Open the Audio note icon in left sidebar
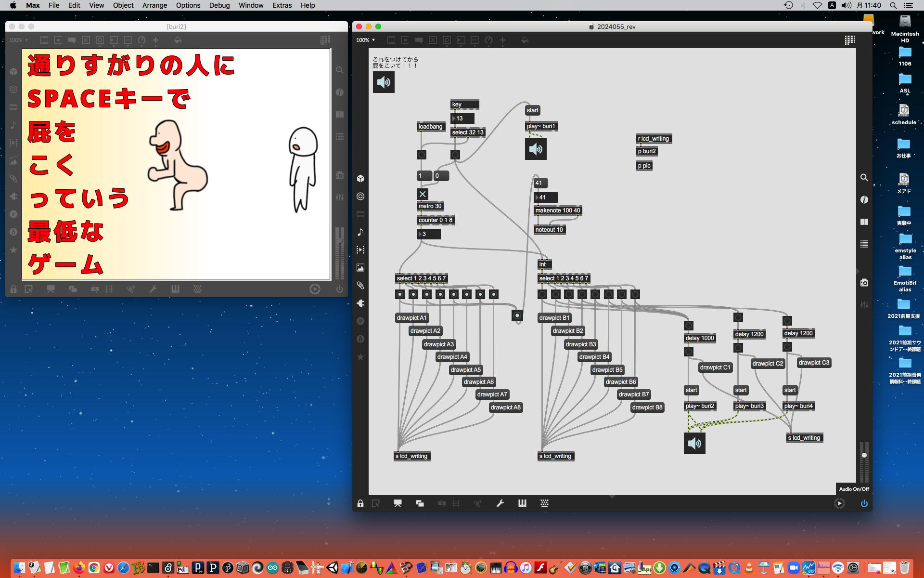 [x=360, y=232]
